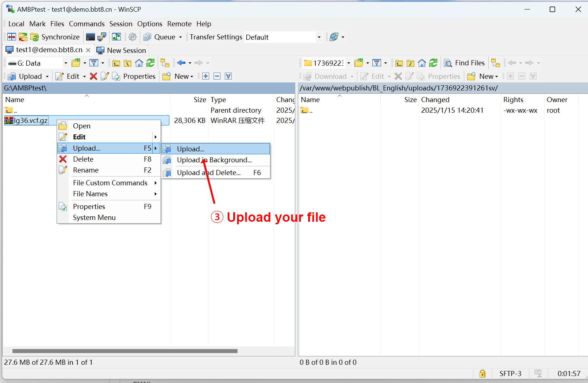The width and height of the screenshot is (588, 383).
Task: Select Properties in the context menu
Action: 109,206
